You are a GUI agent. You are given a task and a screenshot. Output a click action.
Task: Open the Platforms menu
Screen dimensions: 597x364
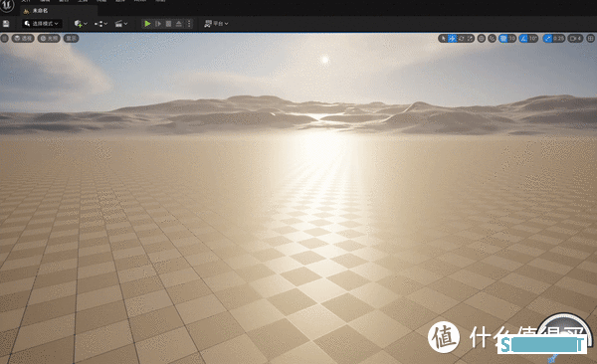(x=216, y=24)
